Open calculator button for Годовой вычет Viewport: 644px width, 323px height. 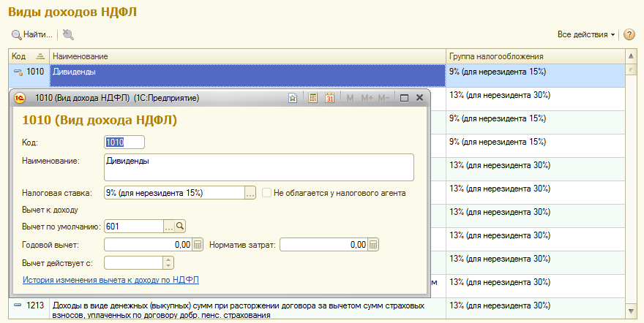[198, 245]
